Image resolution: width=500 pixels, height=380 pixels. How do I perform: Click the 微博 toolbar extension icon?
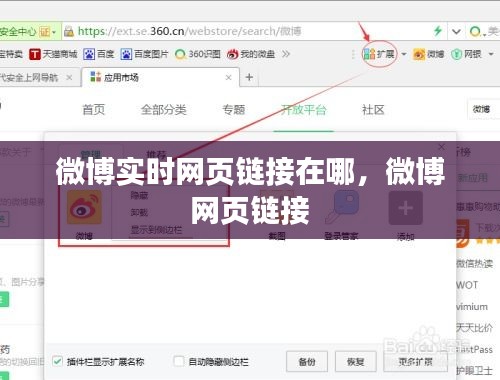(419, 54)
